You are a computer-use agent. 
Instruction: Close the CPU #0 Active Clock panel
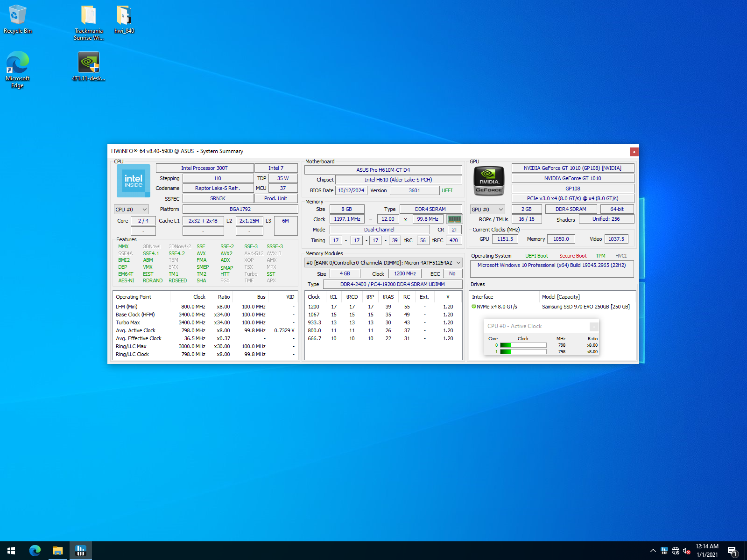pos(593,327)
